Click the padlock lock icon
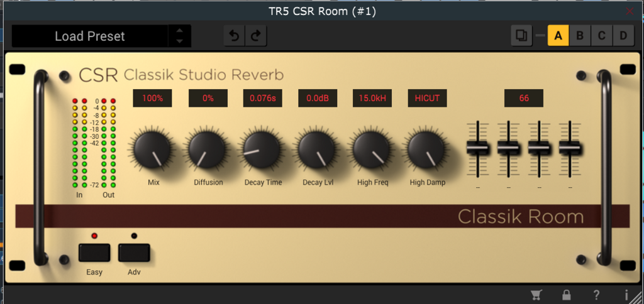The image size is (644, 304). [567, 295]
